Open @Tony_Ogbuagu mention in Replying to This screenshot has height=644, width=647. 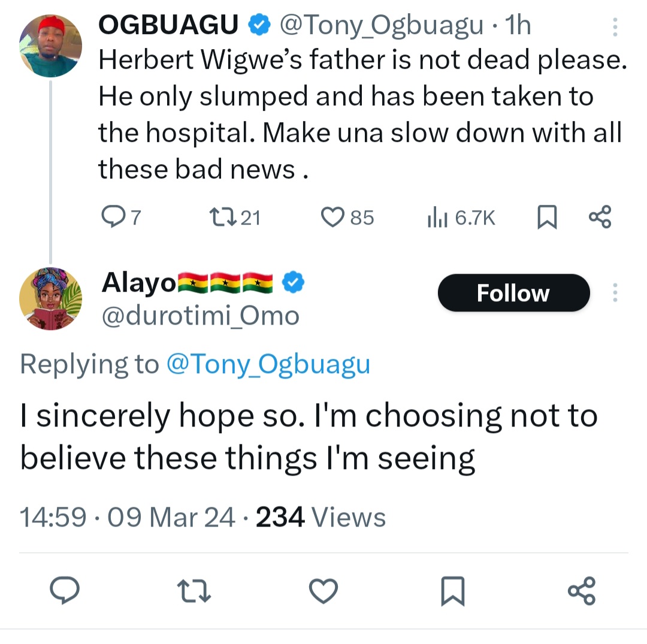(267, 364)
